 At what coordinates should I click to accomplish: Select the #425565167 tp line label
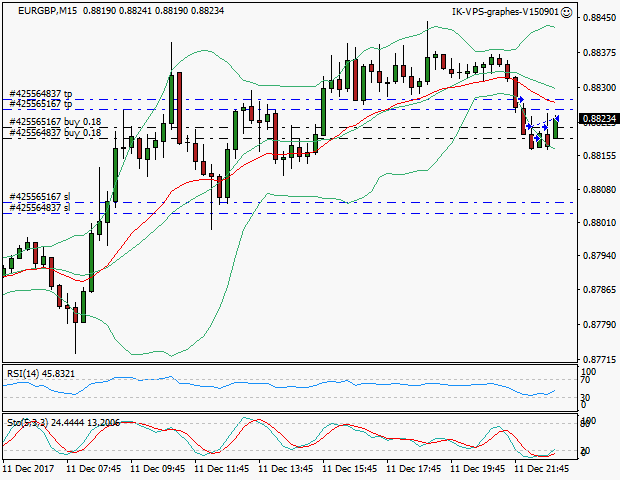tap(41, 103)
